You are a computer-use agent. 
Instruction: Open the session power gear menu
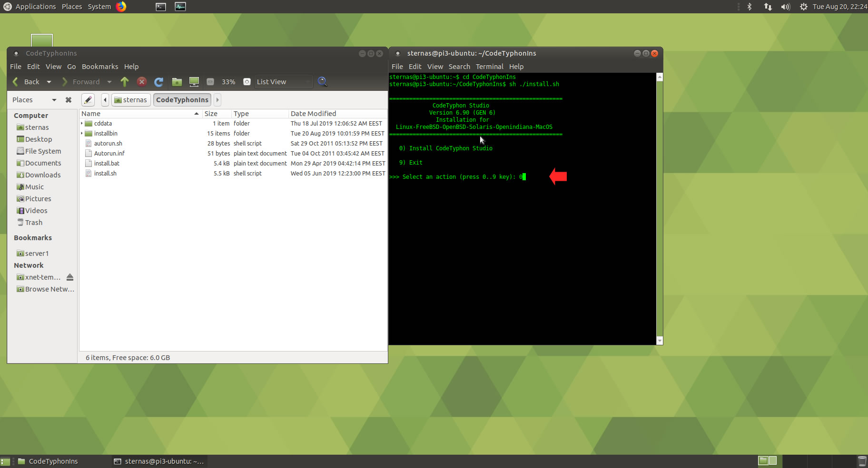click(804, 7)
